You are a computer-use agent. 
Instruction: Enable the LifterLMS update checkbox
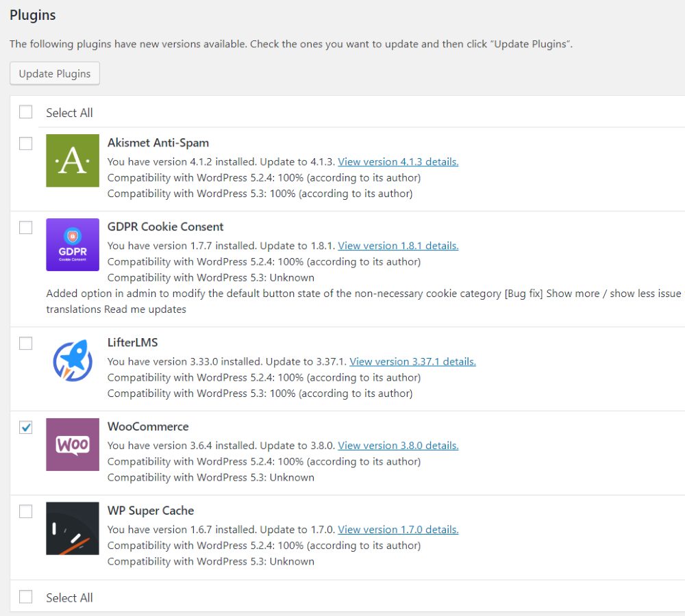[26, 343]
